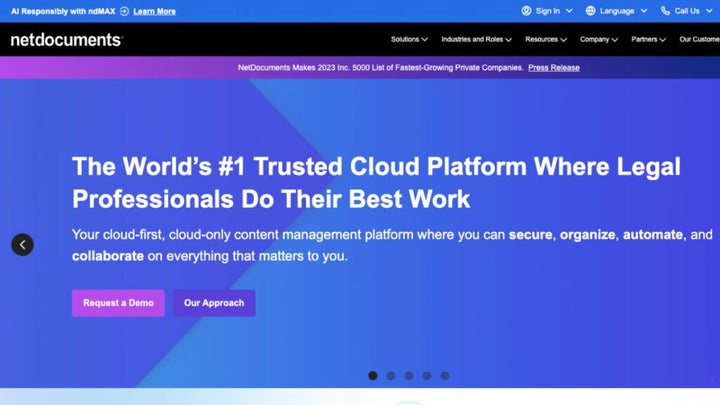Select the fourth carousel slide dot

pyautogui.click(x=427, y=376)
